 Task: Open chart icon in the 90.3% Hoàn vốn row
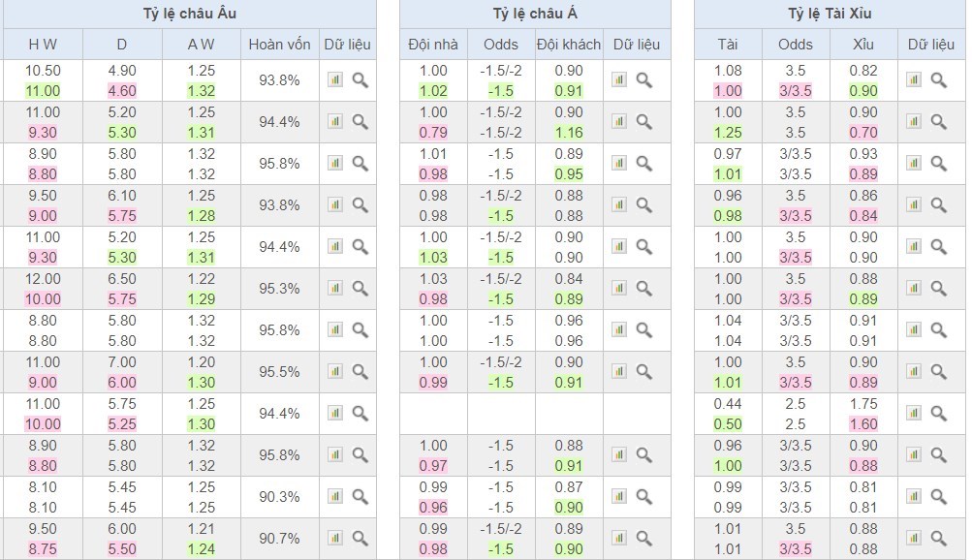click(334, 497)
